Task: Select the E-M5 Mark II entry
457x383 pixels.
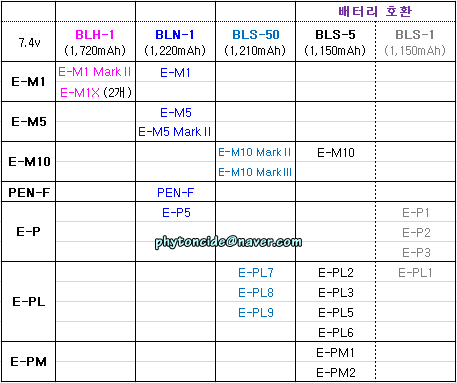Action: [175, 132]
